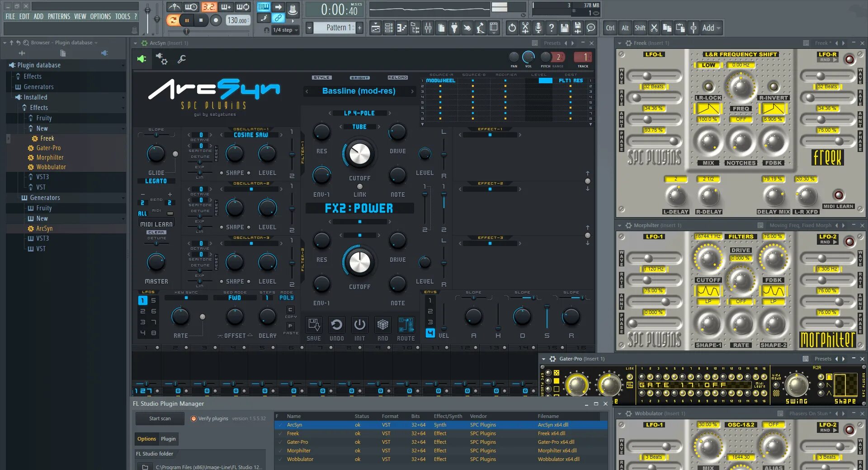Viewport: 868px width, 470px height.
Task: Click the typing keyboard to piano icon
Action: pos(264,7)
